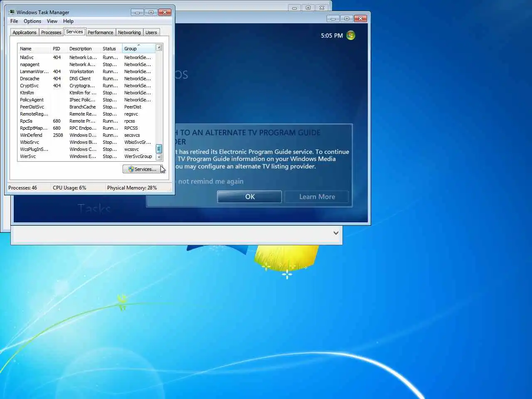Click the CPU Usage: 6% status entry
Screen dimensions: 532x399
click(69, 188)
